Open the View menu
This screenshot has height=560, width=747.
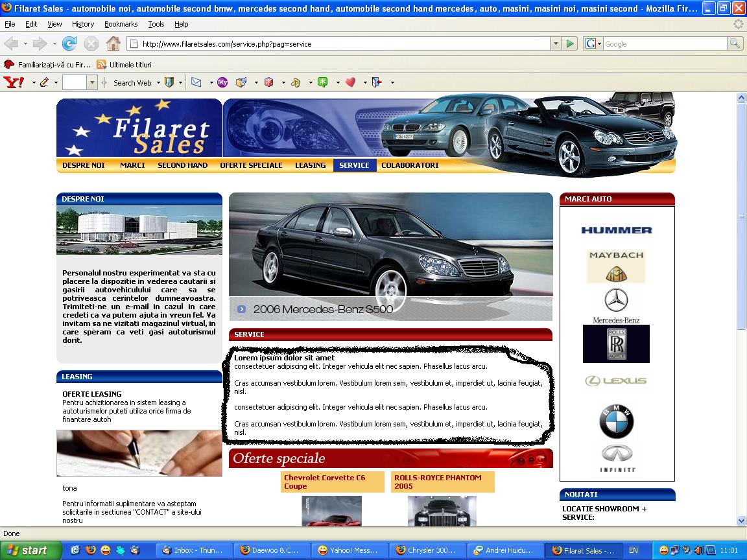tap(54, 24)
